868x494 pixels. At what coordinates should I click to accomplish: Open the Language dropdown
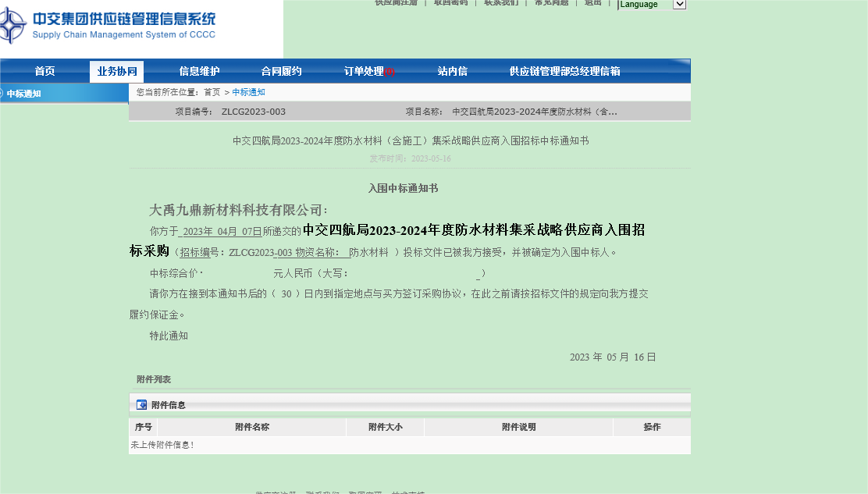tap(652, 5)
